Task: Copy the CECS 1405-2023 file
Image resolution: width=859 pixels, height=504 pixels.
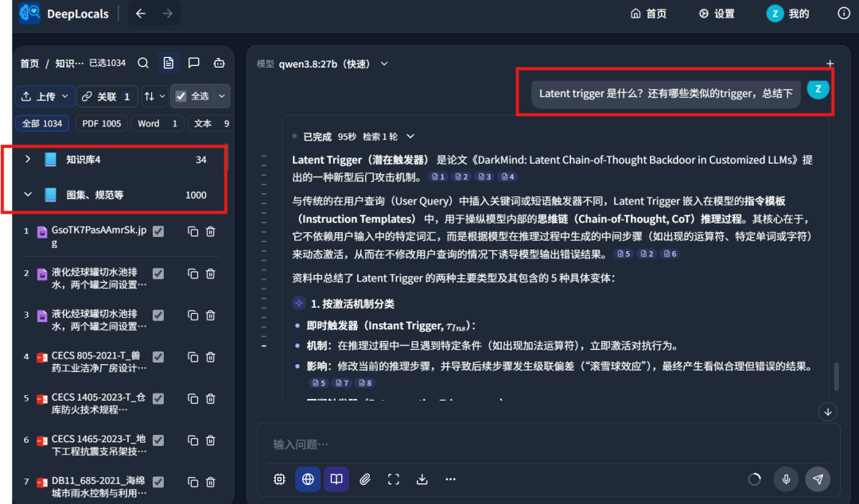Action: tap(192, 398)
